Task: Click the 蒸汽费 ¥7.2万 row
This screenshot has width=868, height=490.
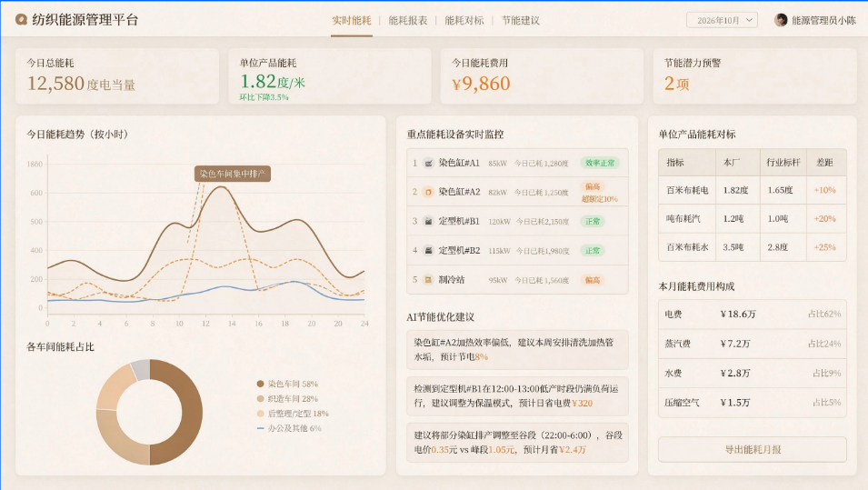Action: [x=753, y=344]
